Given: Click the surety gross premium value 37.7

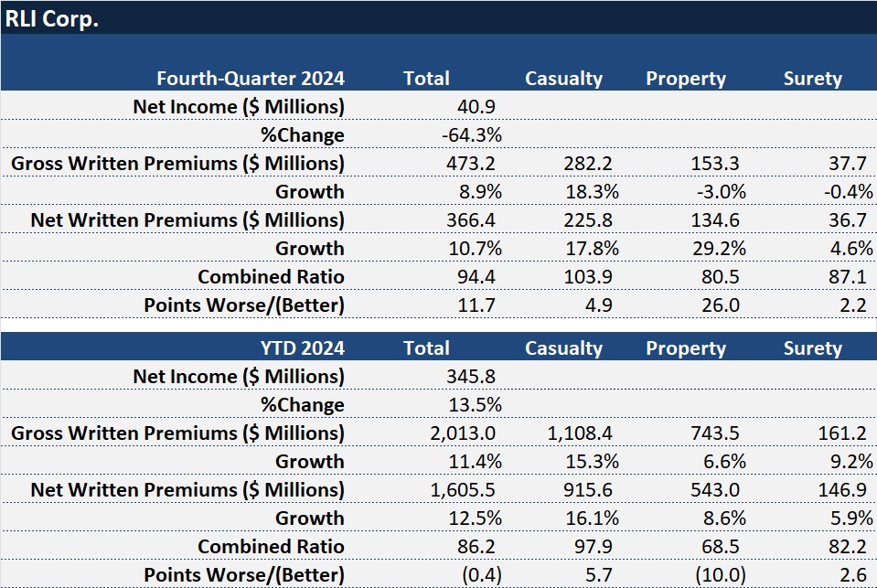Looking at the screenshot, I should pos(847,164).
